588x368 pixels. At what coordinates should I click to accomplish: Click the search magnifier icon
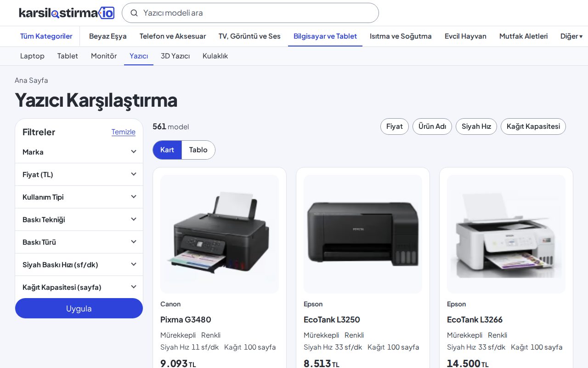tap(134, 13)
